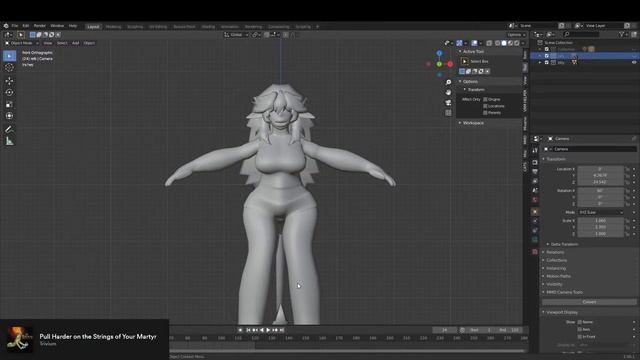Open the rotation Mode XYZ Euler dropdown
640x360 pixels.
tap(601, 212)
